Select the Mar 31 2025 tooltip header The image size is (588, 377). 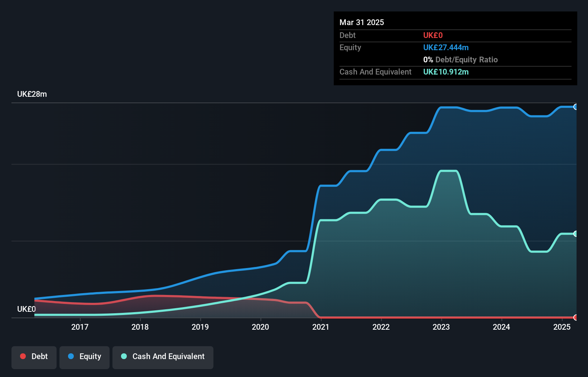362,22
